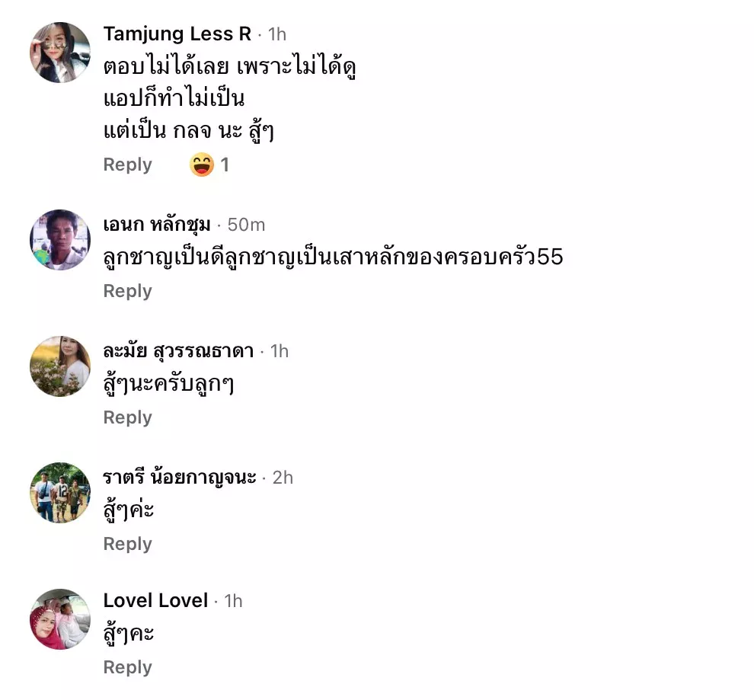View the reaction count of 1
The image size is (754, 700).
pyautogui.click(x=225, y=165)
